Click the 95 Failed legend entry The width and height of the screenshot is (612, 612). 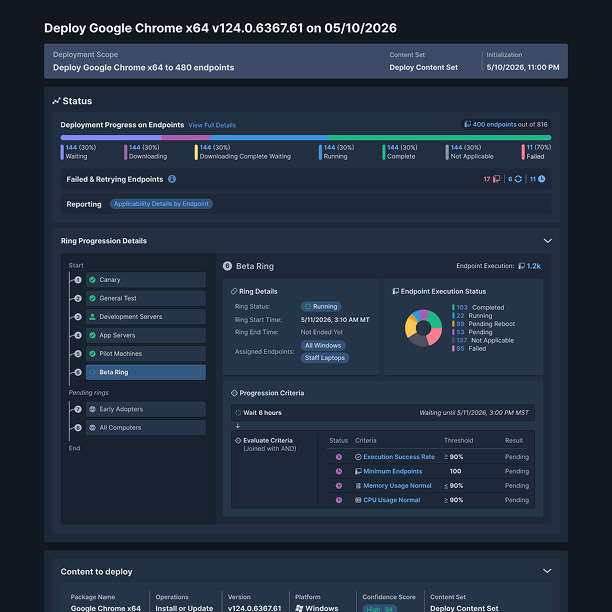(x=469, y=349)
